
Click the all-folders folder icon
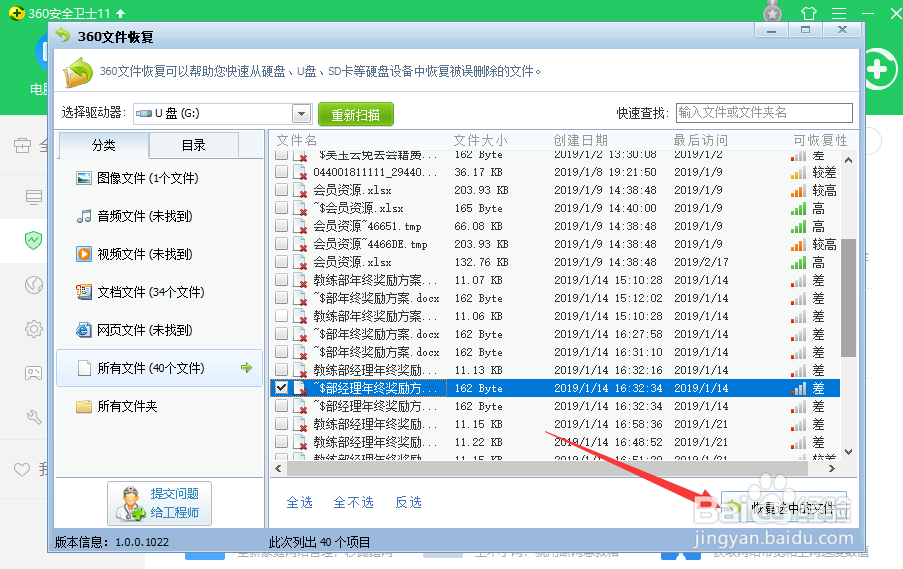84,406
